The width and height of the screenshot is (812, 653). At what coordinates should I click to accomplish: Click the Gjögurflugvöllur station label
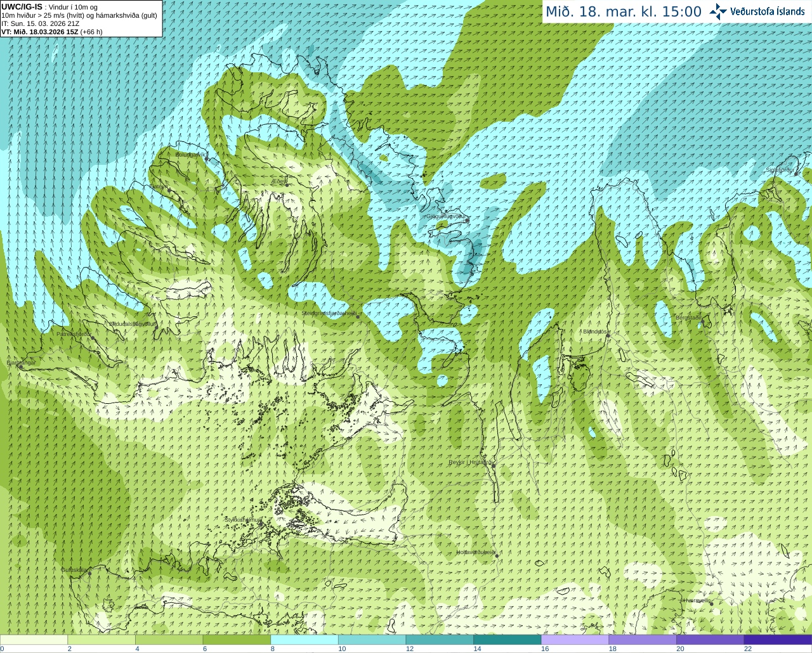(446, 216)
